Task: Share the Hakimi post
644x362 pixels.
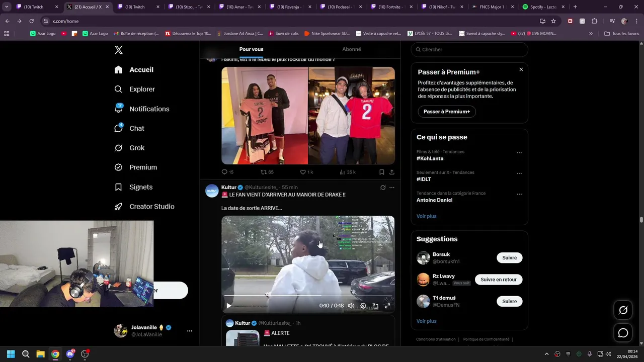Action: [x=391, y=172]
